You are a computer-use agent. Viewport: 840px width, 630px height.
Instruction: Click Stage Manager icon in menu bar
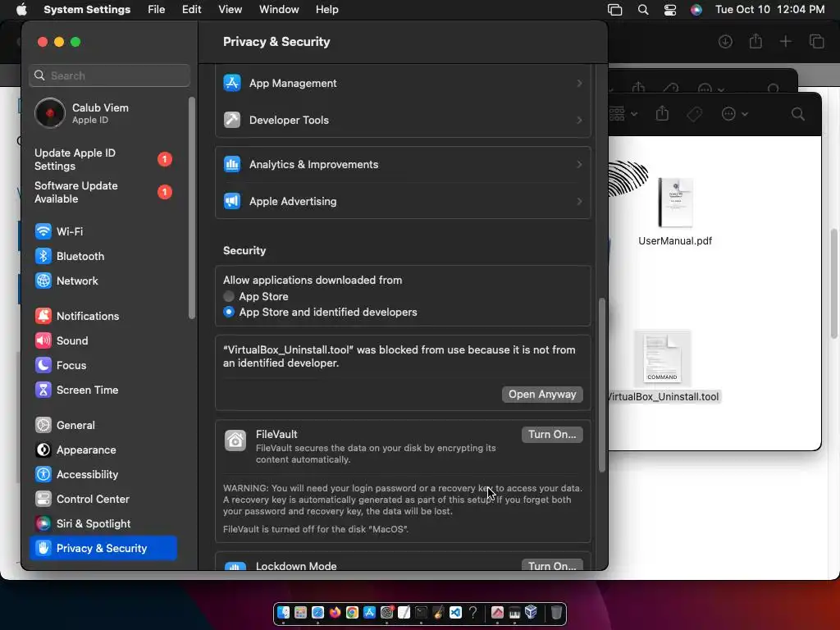coord(615,10)
